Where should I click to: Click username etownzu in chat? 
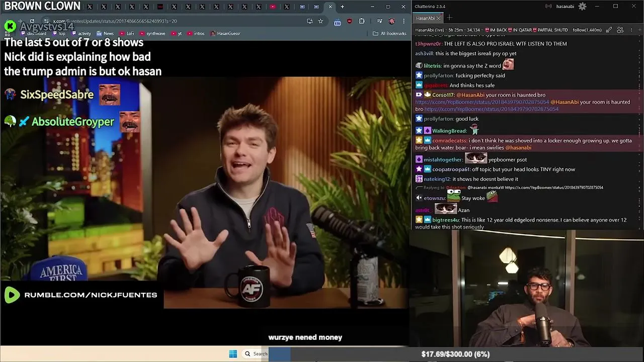[434, 198]
